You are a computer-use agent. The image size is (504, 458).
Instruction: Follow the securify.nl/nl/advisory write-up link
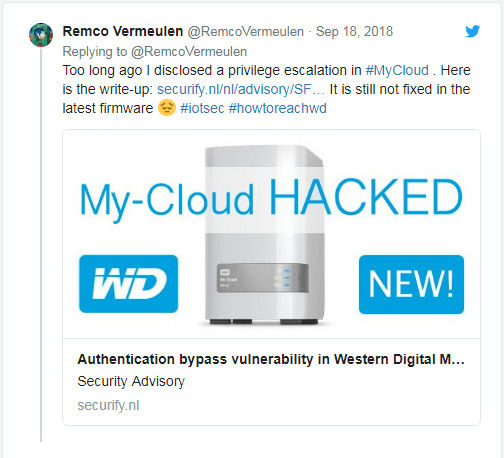tap(241, 89)
